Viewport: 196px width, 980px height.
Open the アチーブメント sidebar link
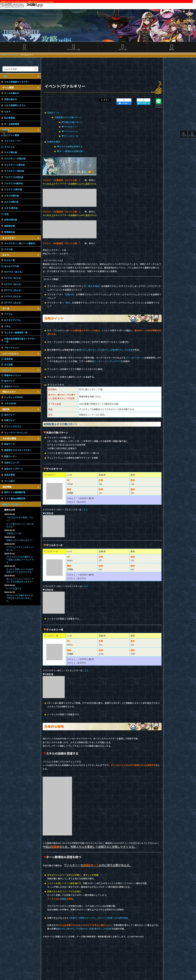coord(11,348)
